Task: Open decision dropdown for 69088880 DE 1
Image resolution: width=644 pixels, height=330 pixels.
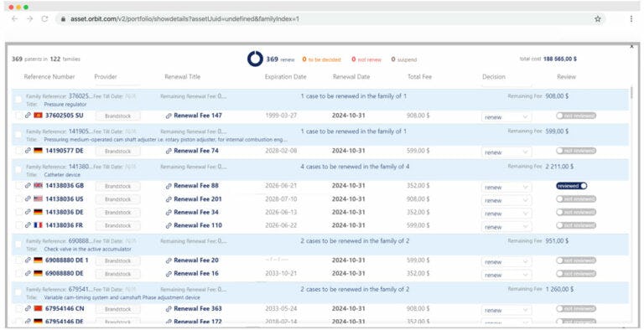Action: 506,262
